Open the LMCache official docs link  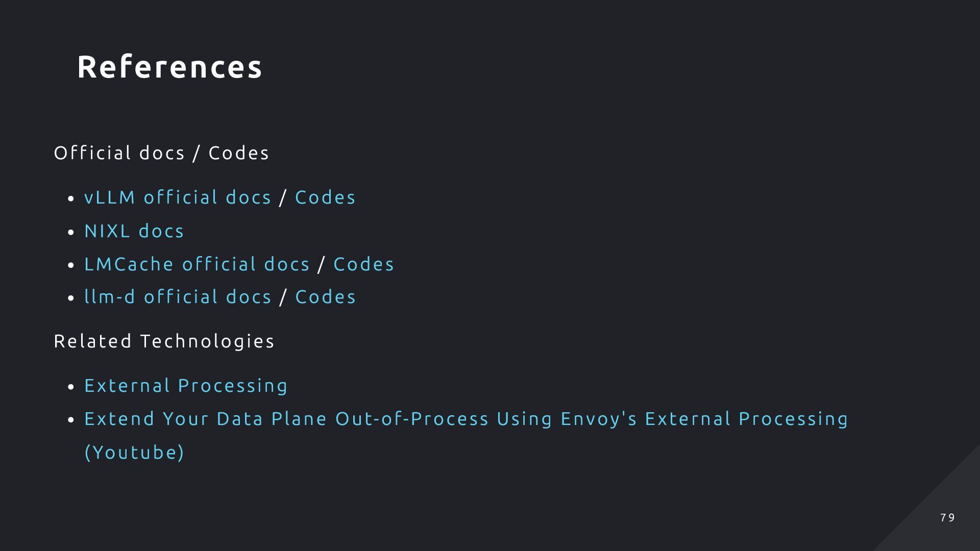pos(197,264)
